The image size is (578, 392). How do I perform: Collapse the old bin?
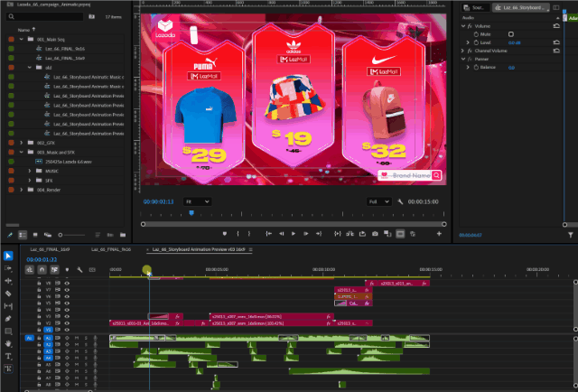[x=30, y=68]
